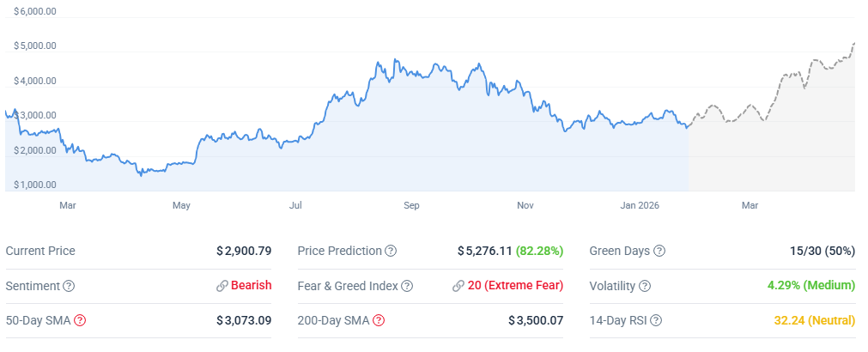Click the help icon next to Sentiment
Screen dimensions: 868x352
pos(69,286)
